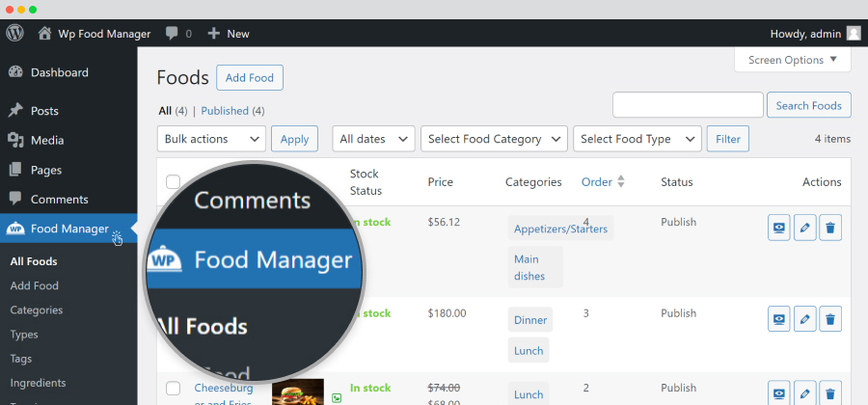The height and width of the screenshot is (405, 868).
Task: Select All Foods submenu item
Action: (x=34, y=261)
